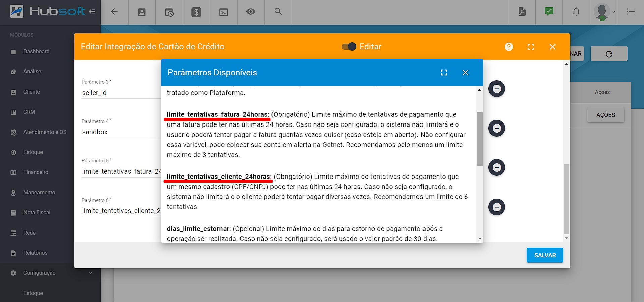Click Editar dialog scrollbar up arrow
The height and width of the screenshot is (302, 644).
pos(566,64)
